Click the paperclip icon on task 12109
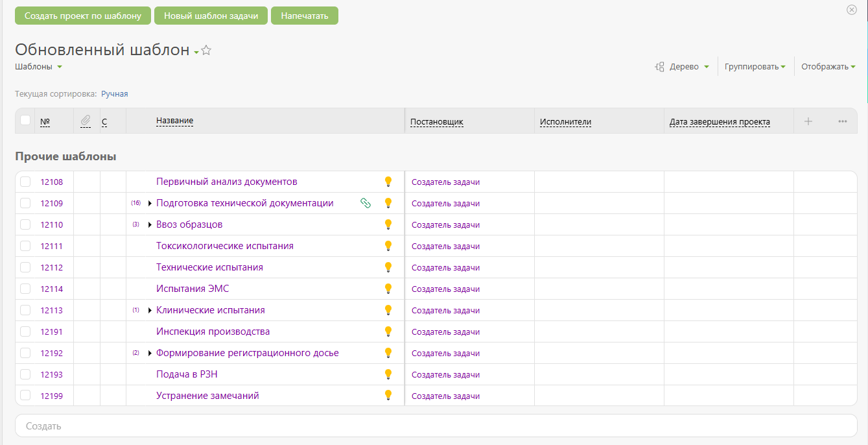868x445 pixels. point(366,203)
